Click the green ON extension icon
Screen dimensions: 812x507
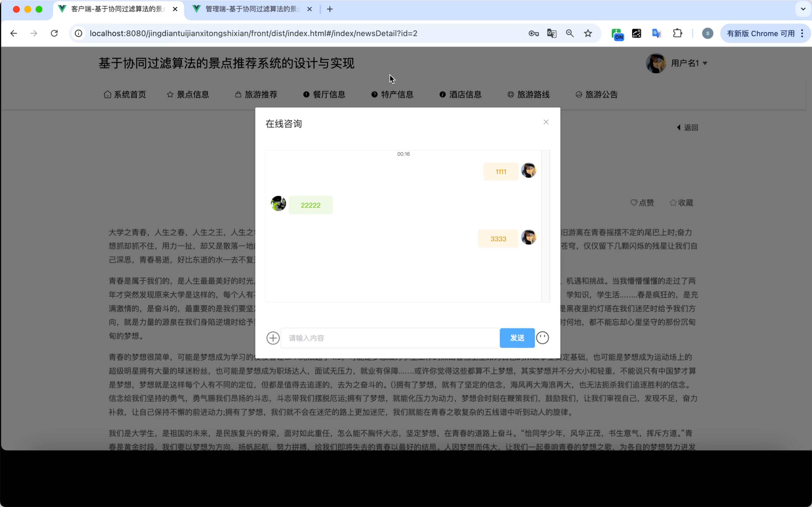pos(618,34)
